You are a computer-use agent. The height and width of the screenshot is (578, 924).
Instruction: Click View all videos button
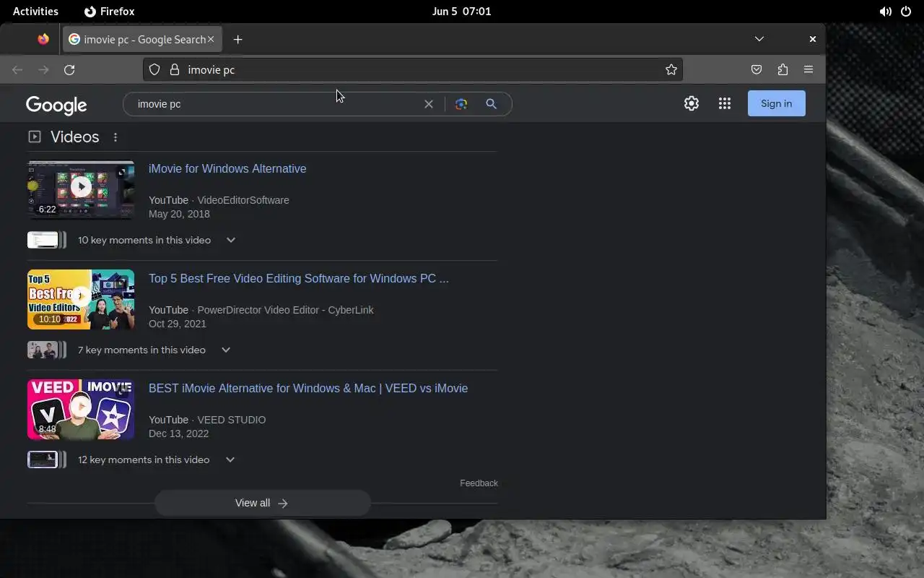[262, 503]
